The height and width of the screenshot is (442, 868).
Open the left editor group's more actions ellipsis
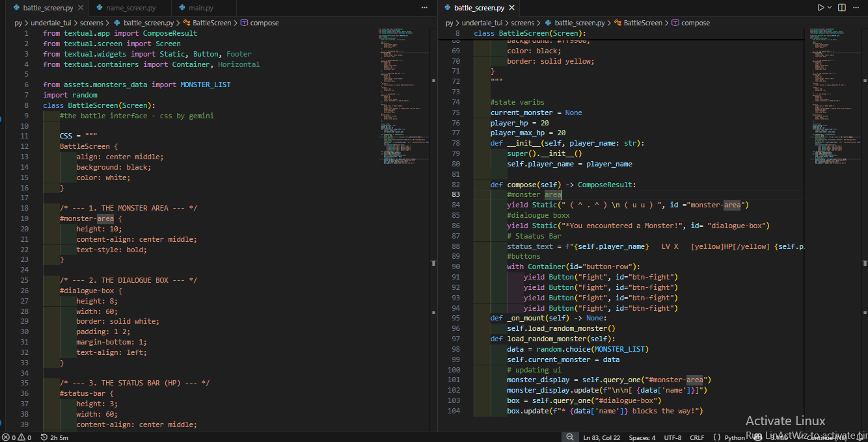click(425, 8)
